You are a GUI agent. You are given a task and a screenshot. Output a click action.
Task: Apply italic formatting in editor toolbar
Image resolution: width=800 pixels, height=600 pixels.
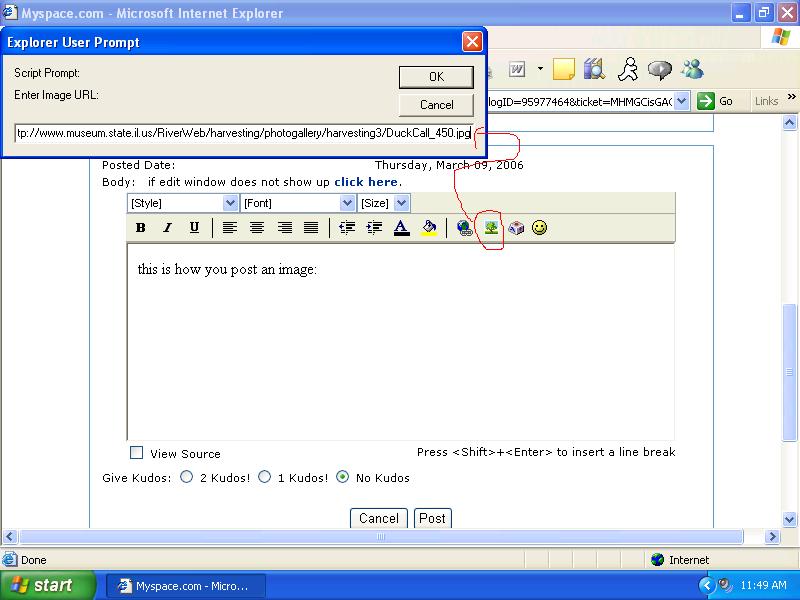[x=167, y=228]
